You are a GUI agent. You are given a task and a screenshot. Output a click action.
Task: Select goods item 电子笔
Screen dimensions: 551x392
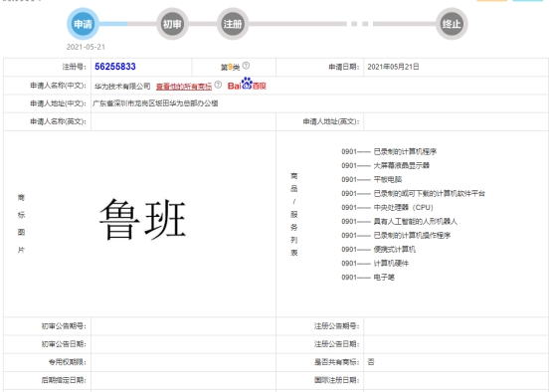click(384, 278)
